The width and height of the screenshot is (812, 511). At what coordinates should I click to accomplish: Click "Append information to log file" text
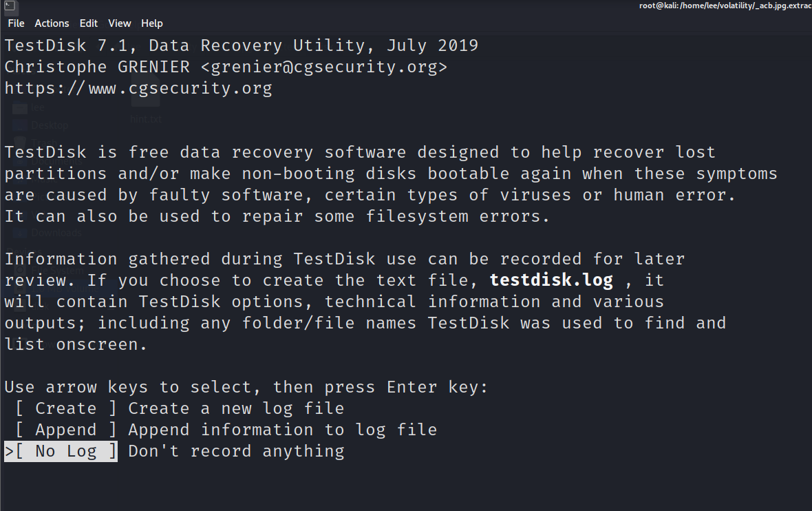point(283,430)
